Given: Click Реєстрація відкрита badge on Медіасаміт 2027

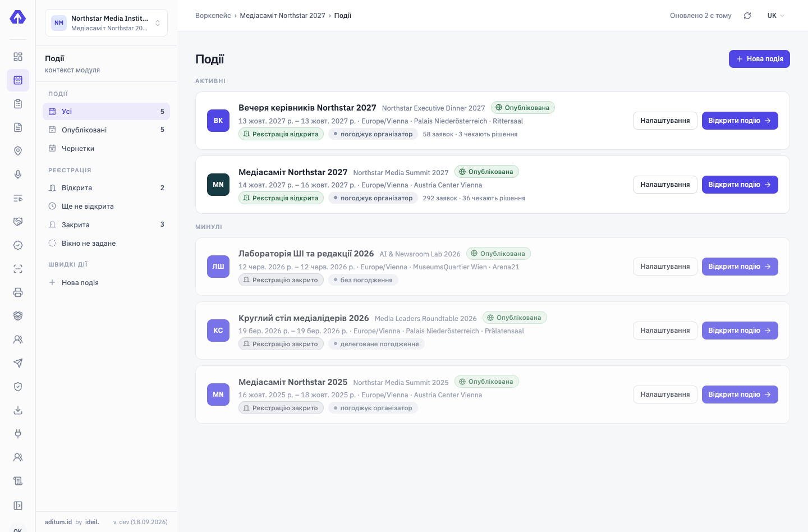Looking at the screenshot, I should click(281, 198).
